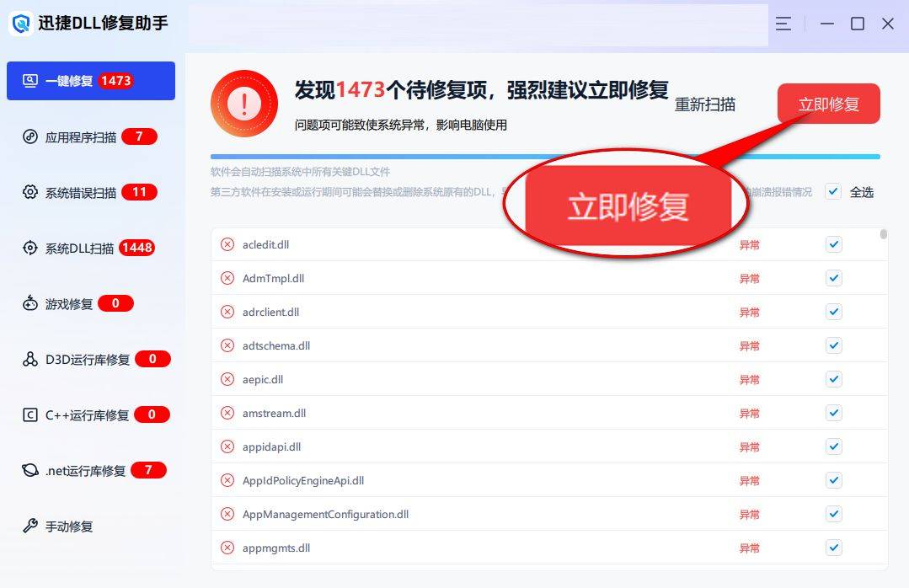Click the .net运行库修复 planet icon

coord(30,470)
